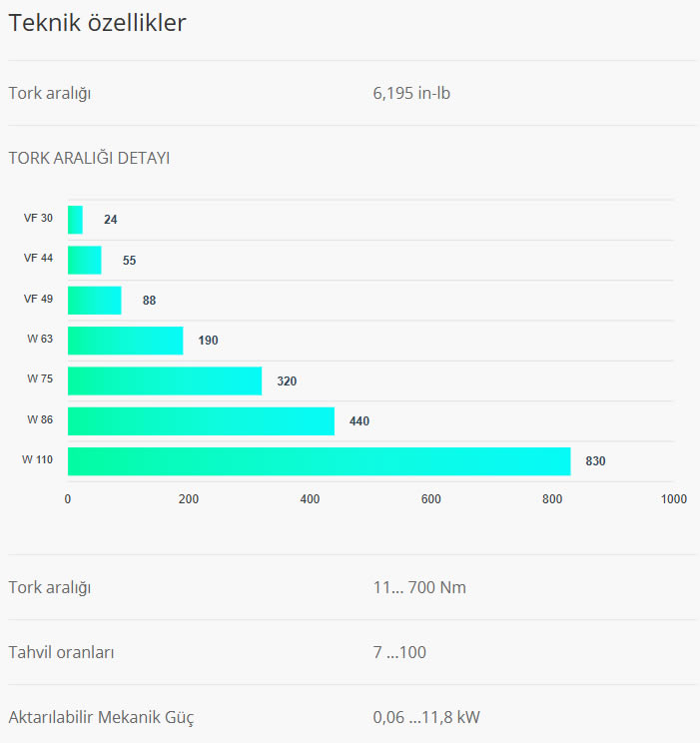
Task: Click the TORK ARALIĞI DETAYI title
Action: click(x=89, y=158)
